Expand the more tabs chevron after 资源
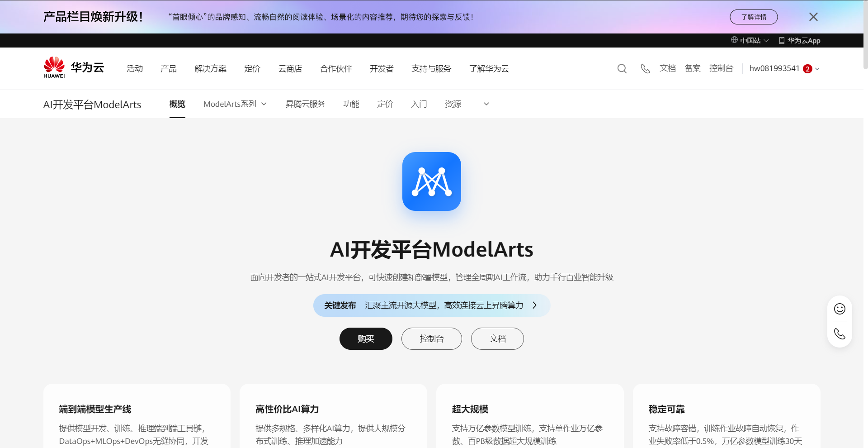 pyautogui.click(x=486, y=104)
